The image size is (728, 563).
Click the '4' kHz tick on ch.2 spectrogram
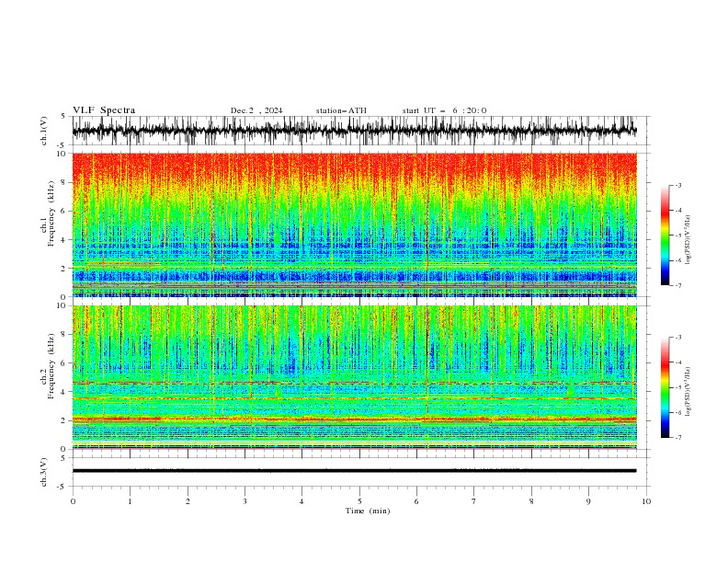(65, 392)
